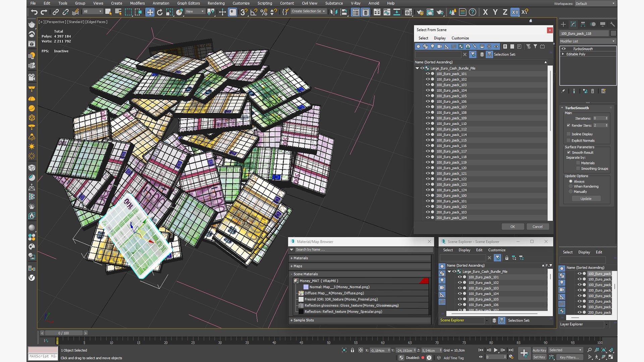Click the lock selection padlock icon

point(352,350)
